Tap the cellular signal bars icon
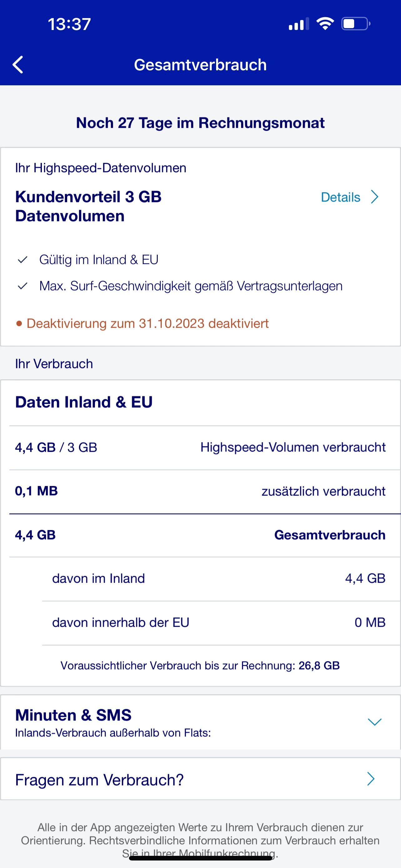This screenshot has height=868, width=401. (299, 24)
